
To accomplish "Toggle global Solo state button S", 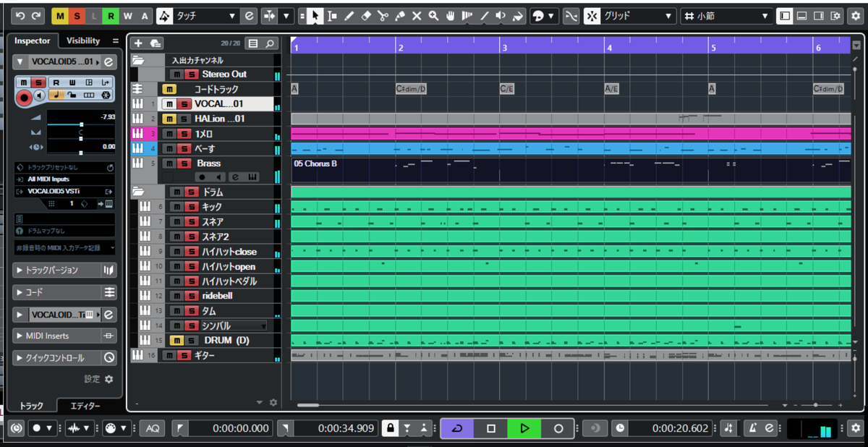I will pos(75,15).
